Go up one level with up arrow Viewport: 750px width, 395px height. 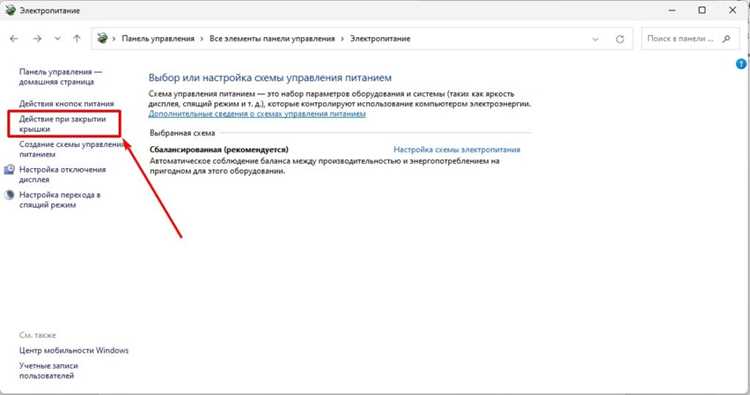click(x=77, y=39)
